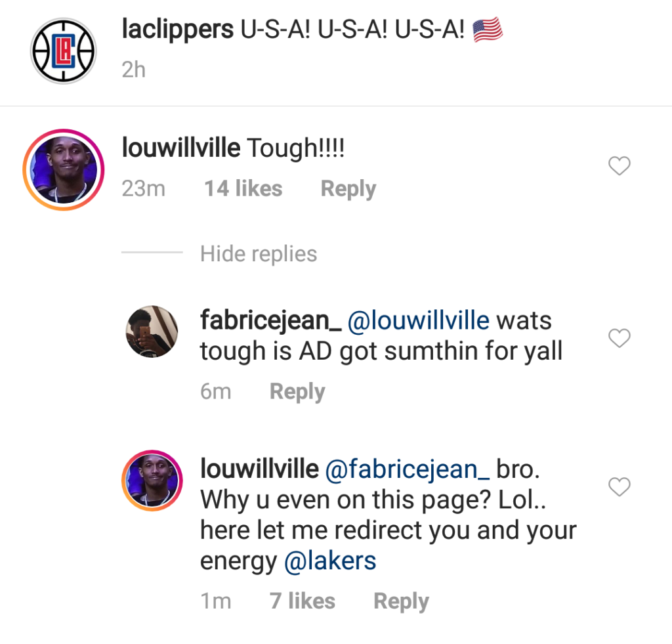Open the fabricejean_ username link
This screenshot has width=672, height=644.
(x=271, y=321)
